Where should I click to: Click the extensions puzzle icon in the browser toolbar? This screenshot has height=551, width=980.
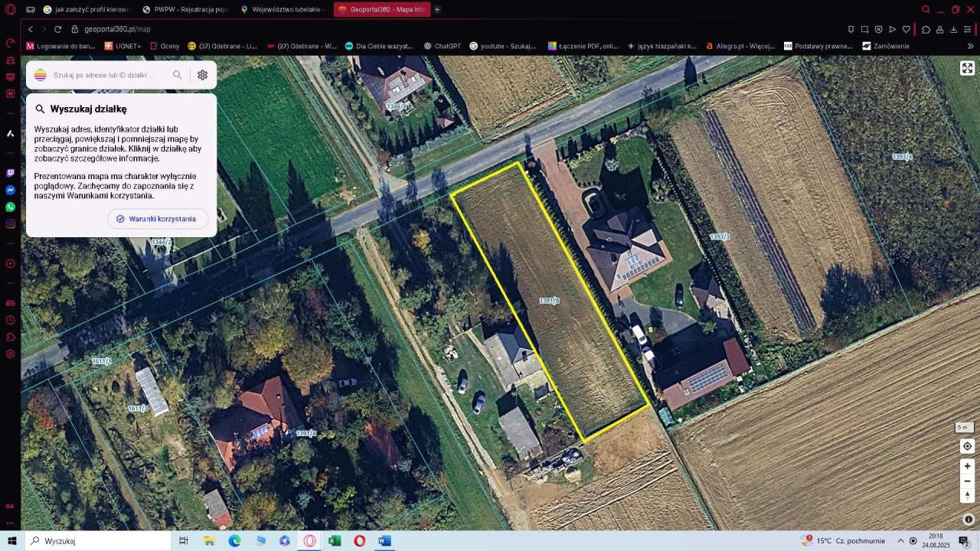[x=926, y=29]
